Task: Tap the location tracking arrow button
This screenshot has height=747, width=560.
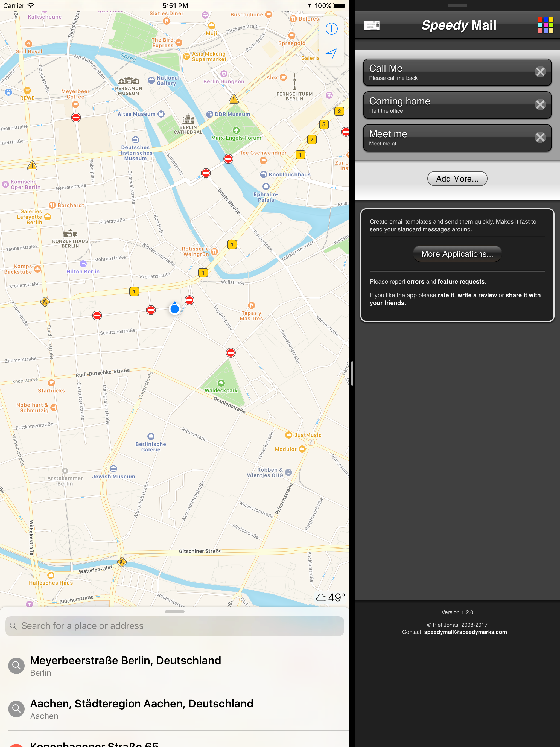Action: [x=331, y=53]
